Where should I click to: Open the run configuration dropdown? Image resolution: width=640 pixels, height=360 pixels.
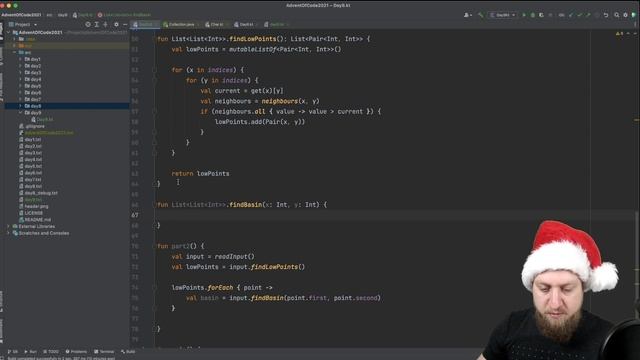point(503,15)
